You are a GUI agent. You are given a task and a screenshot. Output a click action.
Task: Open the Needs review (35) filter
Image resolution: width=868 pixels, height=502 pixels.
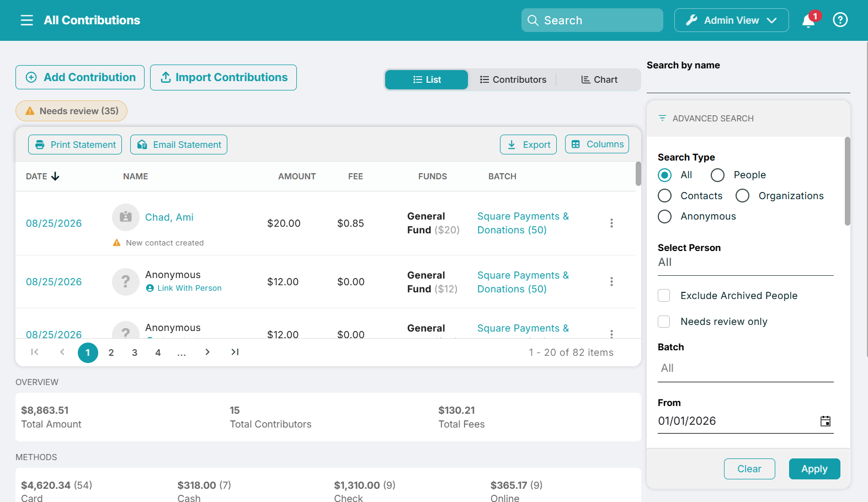pyautogui.click(x=71, y=111)
